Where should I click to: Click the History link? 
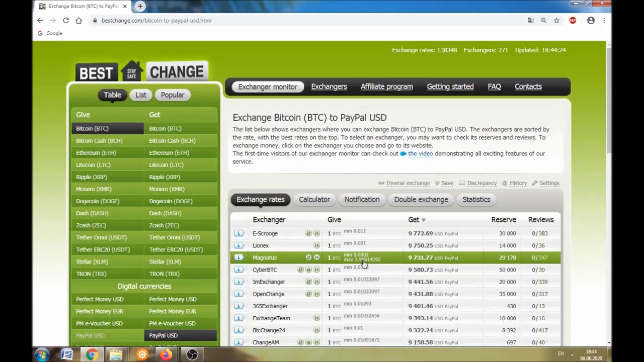[518, 183]
